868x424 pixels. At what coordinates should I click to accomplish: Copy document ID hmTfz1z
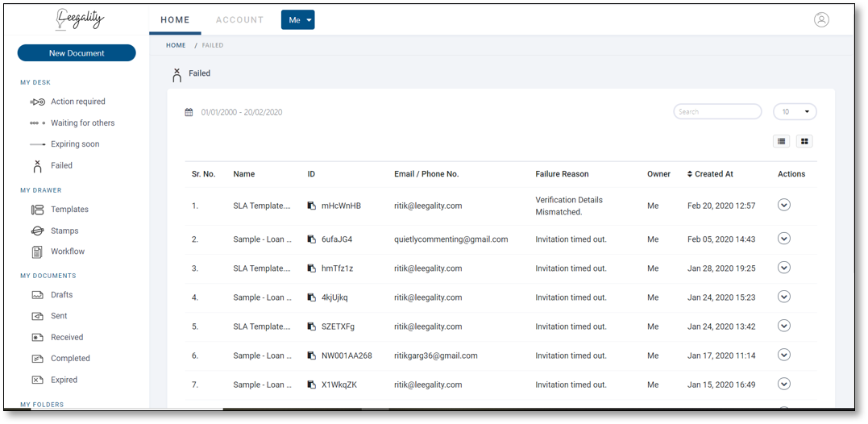point(312,268)
